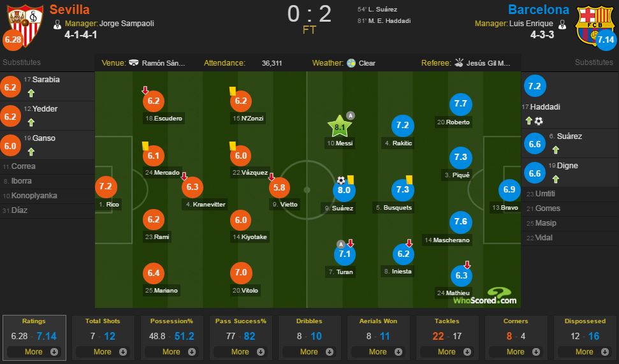Expand More under Pass Success%

pos(240,351)
